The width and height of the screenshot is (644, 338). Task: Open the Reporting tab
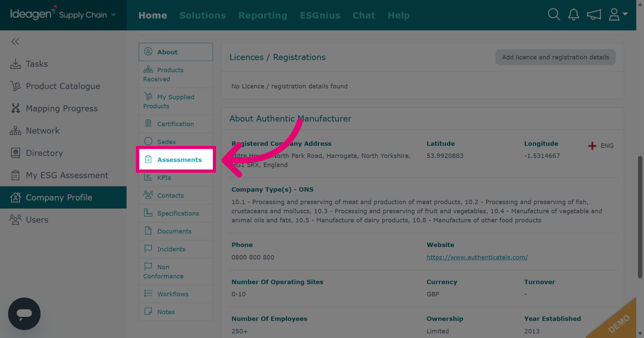[263, 15]
